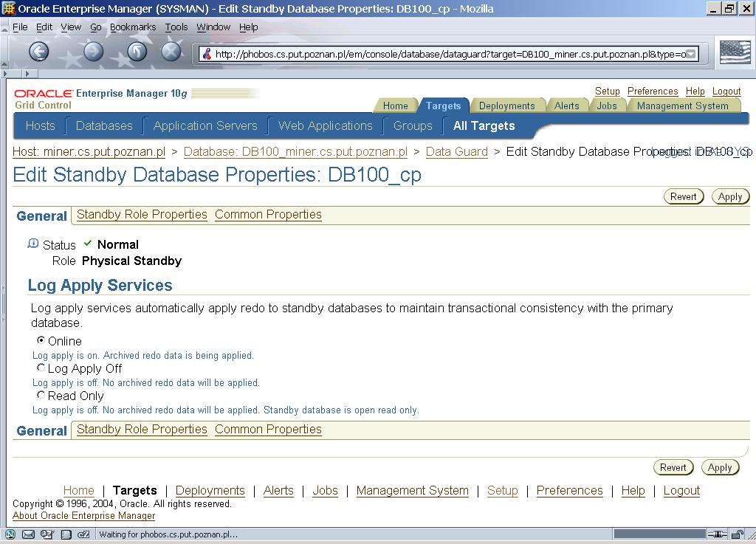The height and width of the screenshot is (544, 756).
Task: Open lower Standby Role Properties tab
Action: pos(142,430)
